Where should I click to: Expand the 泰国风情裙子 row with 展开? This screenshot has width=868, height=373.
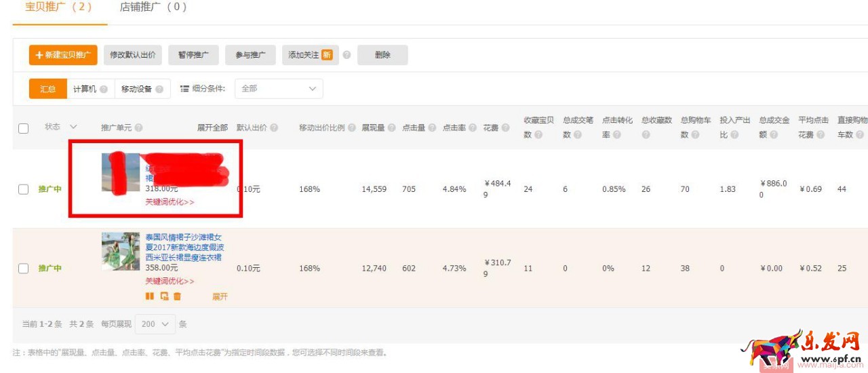point(220,296)
